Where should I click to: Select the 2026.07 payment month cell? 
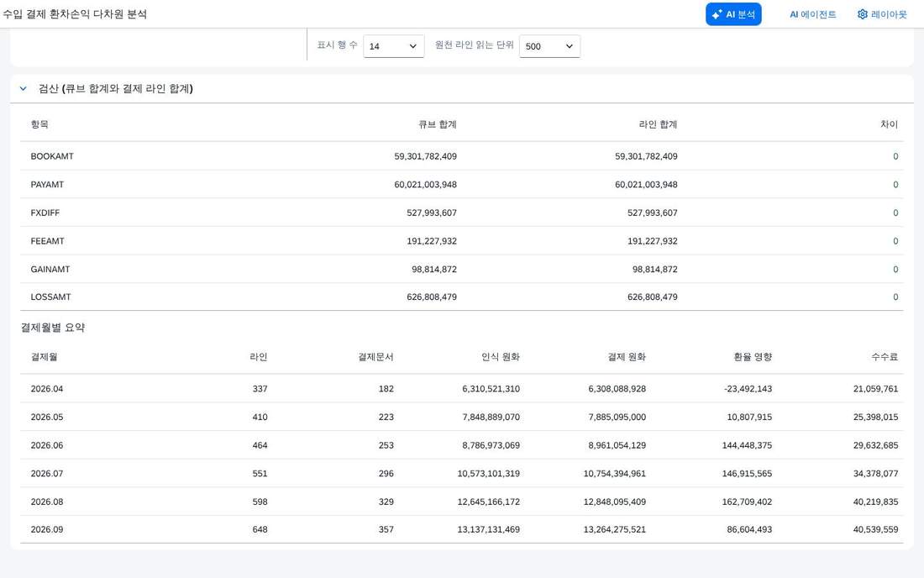(x=46, y=474)
